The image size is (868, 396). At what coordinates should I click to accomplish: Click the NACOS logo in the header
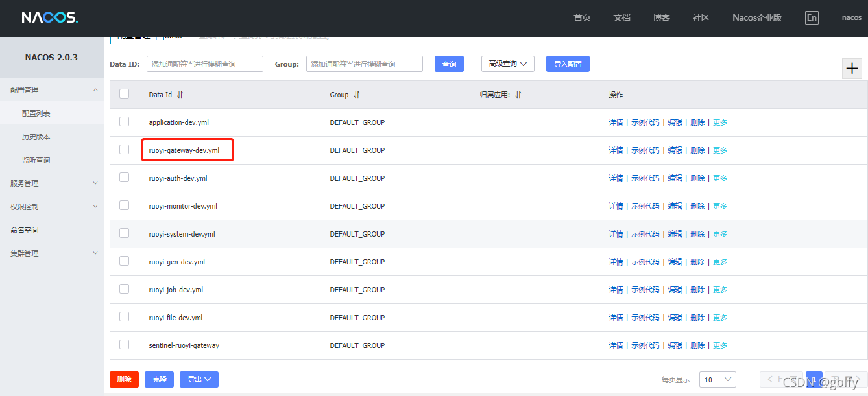49,17
